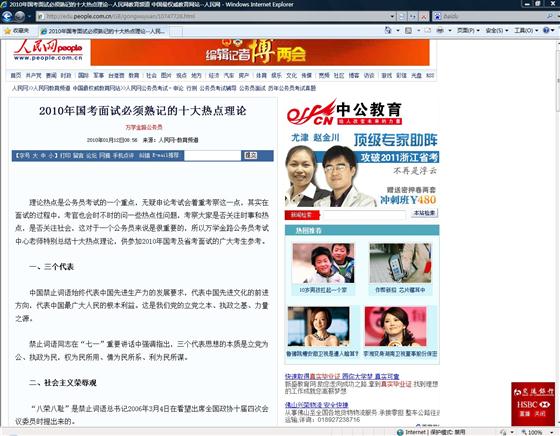Expand the address bar history dropdown
This screenshot has height=436, width=560.
point(392,16)
